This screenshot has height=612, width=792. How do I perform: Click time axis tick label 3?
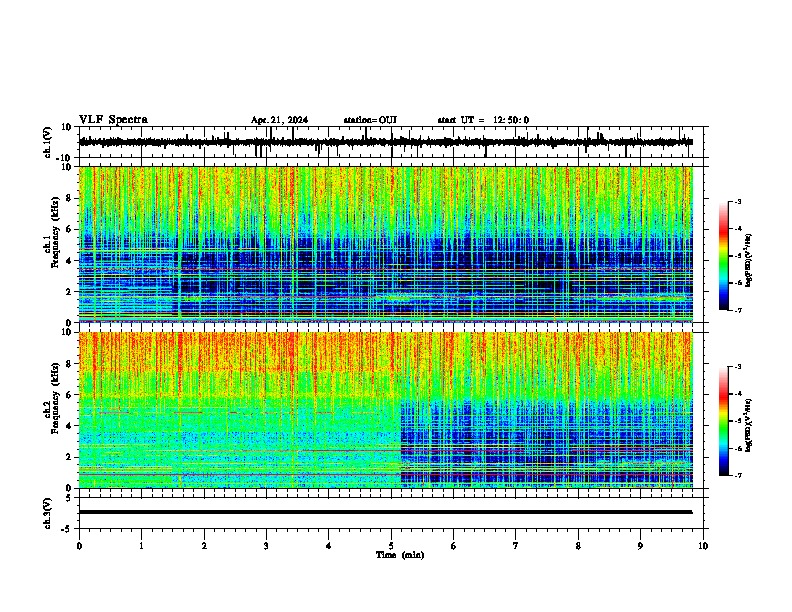tap(266, 546)
